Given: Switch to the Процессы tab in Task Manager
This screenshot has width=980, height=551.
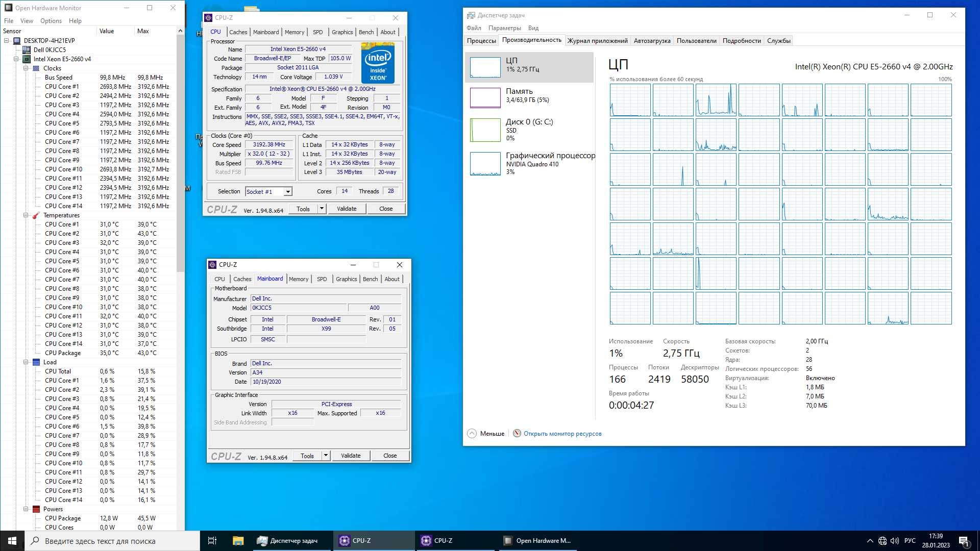Looking at the screenshot, I should pos(481,41).
